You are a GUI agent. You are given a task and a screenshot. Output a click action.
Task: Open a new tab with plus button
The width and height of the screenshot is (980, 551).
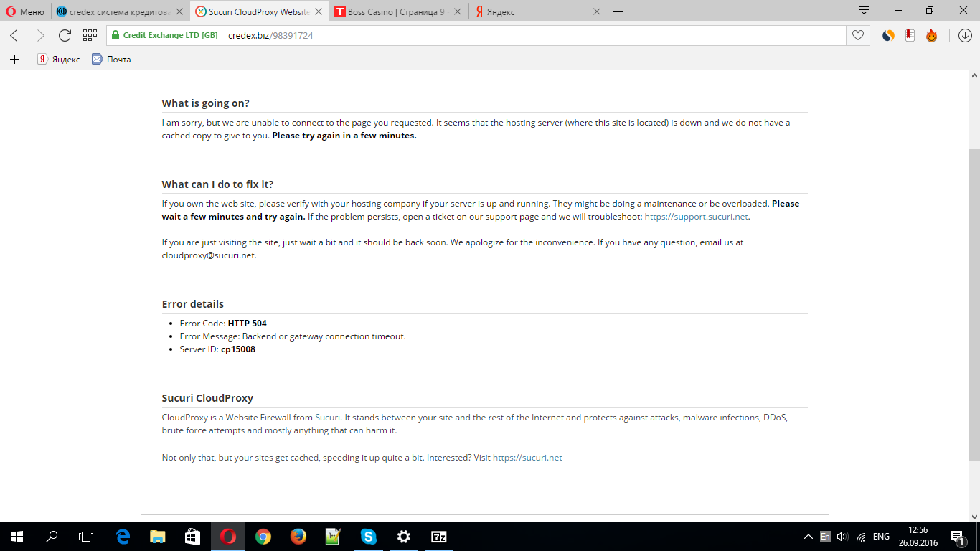pyautogui.click(x=618, y=11)
